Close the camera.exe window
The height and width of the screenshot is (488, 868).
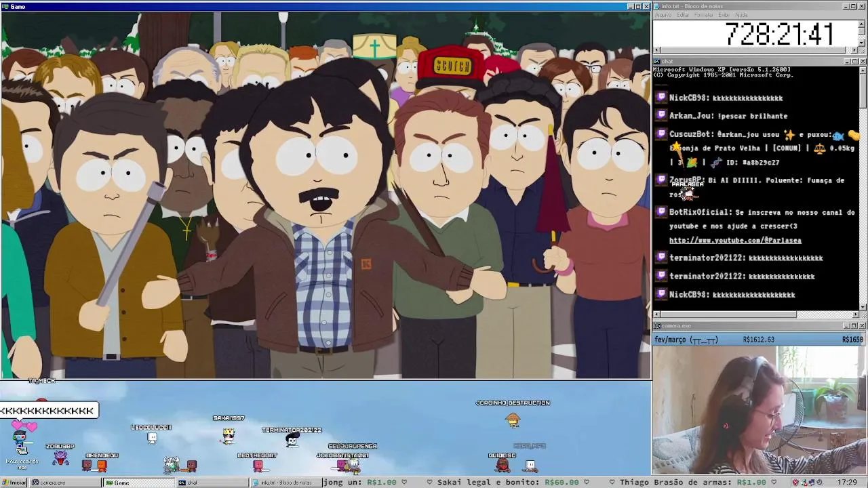[863, 326]
